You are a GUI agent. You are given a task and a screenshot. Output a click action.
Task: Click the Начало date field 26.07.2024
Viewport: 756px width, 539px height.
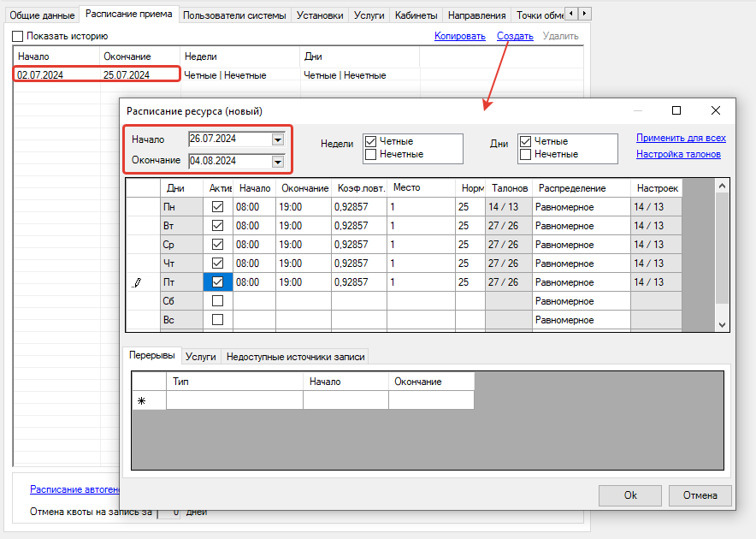pyautogui.click(x=230, y=139)
